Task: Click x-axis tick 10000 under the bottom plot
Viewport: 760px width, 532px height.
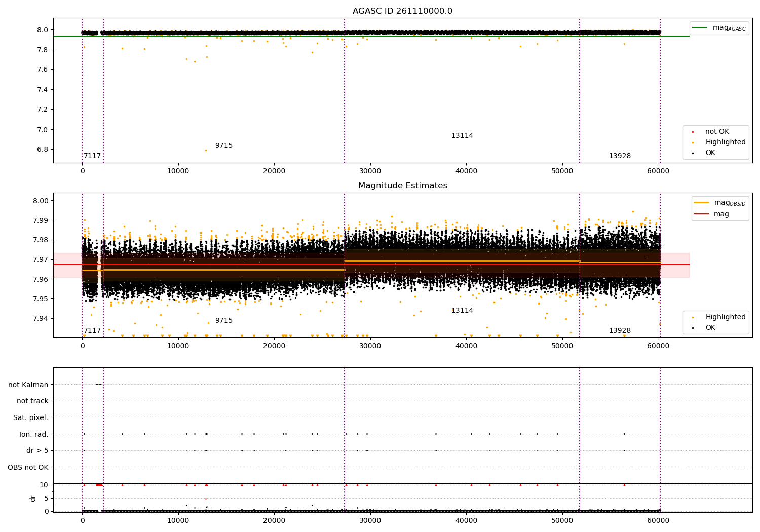Action: [178, 521]
